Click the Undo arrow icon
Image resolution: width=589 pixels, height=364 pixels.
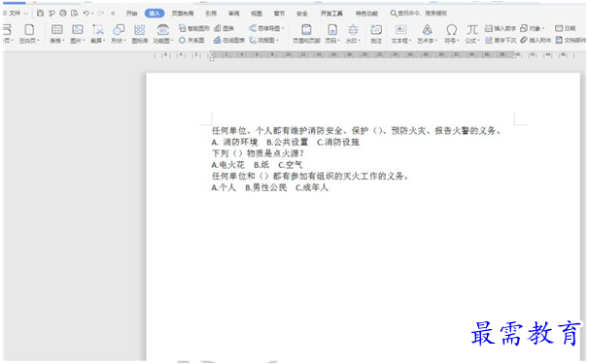[x=87, y=14]
